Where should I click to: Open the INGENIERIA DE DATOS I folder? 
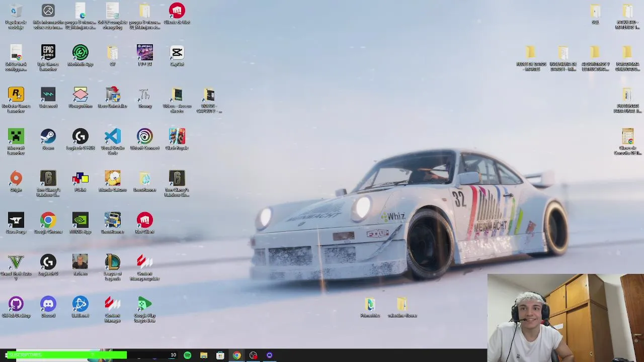(x=563, y=58)
